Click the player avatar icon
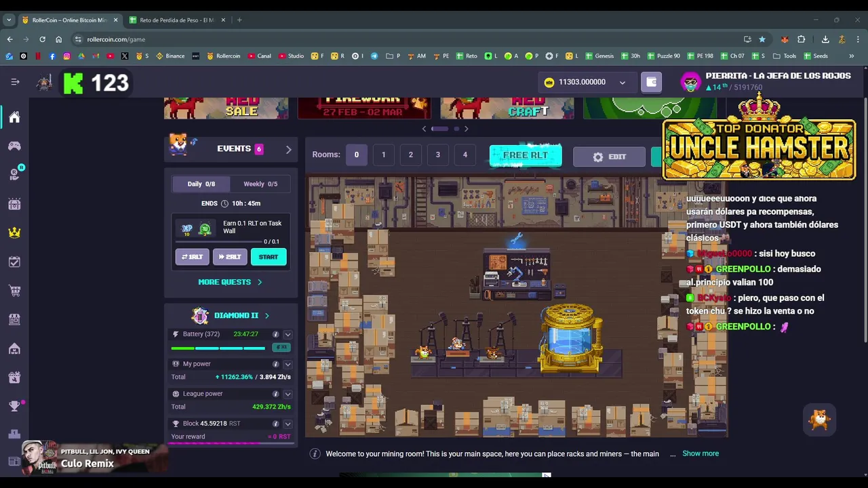The image size is (868, 488). 690,82
